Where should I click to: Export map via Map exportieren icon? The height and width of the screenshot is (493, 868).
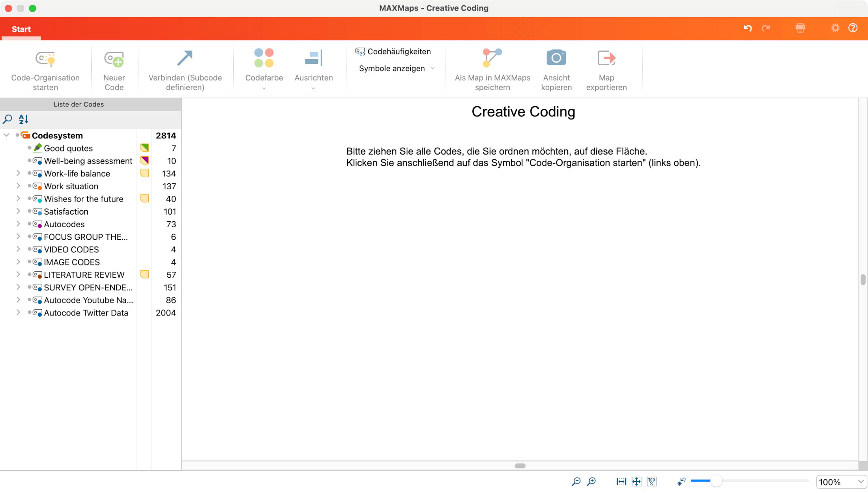point(606,59)
